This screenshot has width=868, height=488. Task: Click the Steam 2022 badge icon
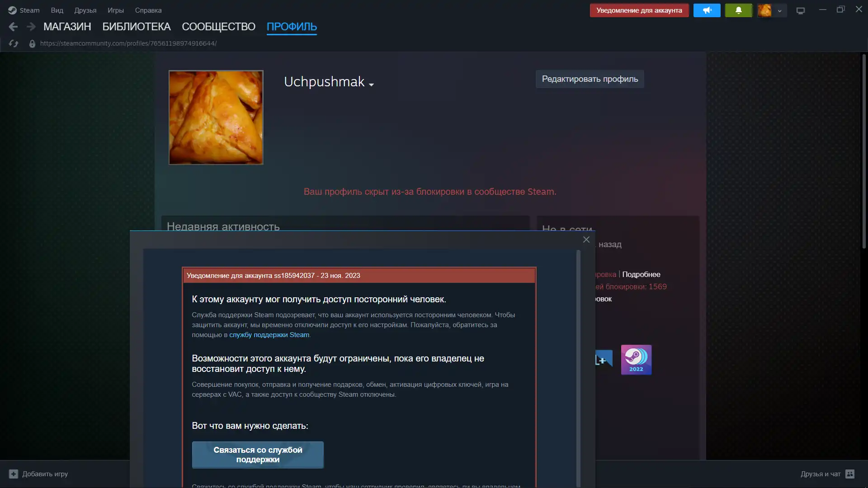pyautogui.click(x=636, y=360)
